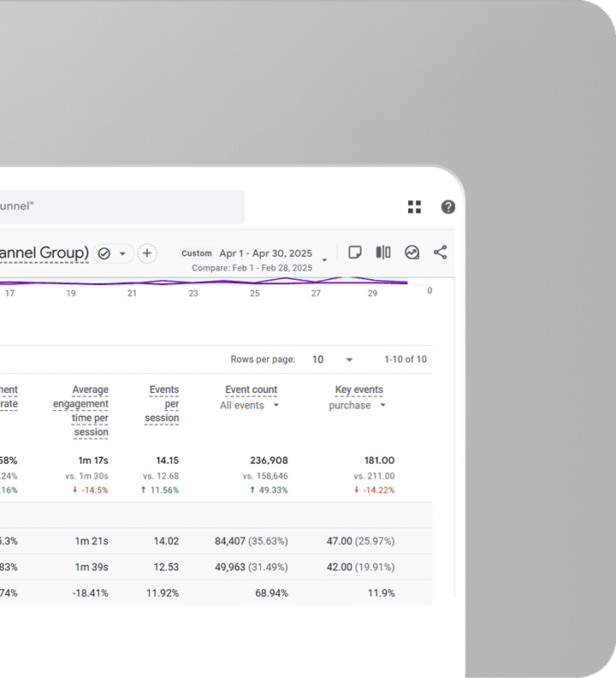Screen dimensions: 616x678
Task: Click the vs. 12.68 comparison value
Action: [x=161, y=476]
